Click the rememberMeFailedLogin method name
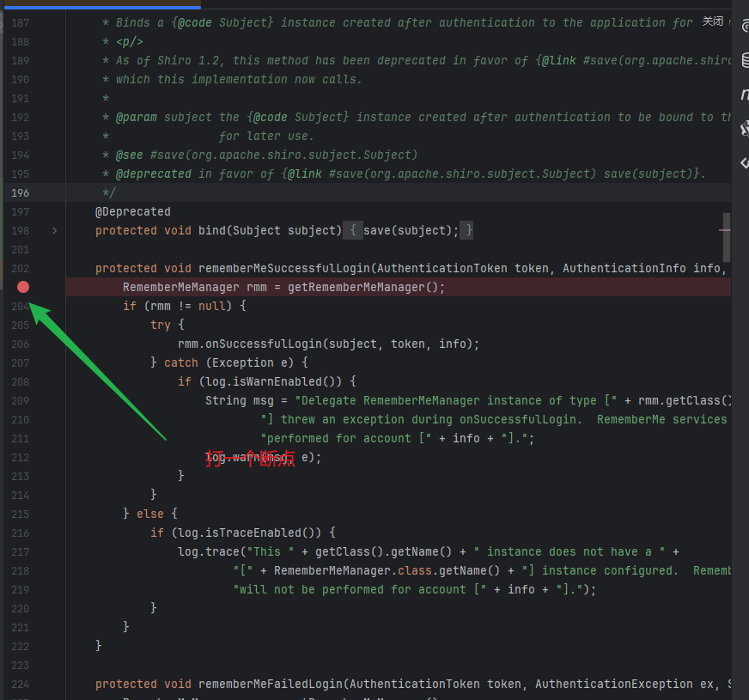 click(x=271, y=685)
